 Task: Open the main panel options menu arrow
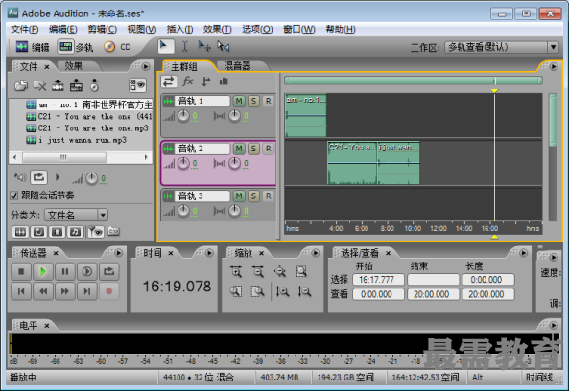554,67
